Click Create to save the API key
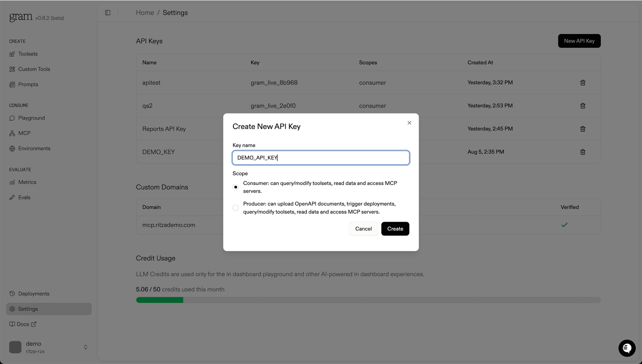 [x=395, y=229]
